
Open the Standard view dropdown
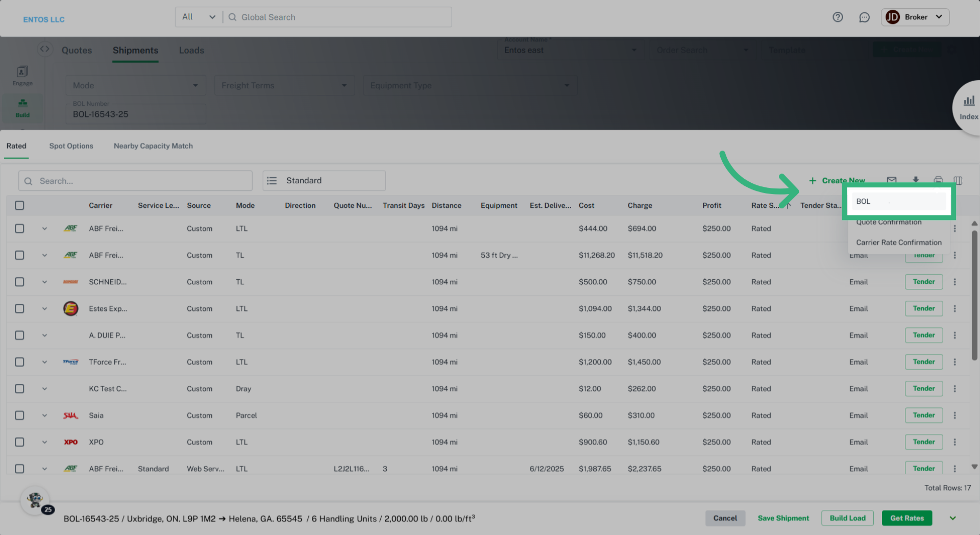click(x=324, y=181)
